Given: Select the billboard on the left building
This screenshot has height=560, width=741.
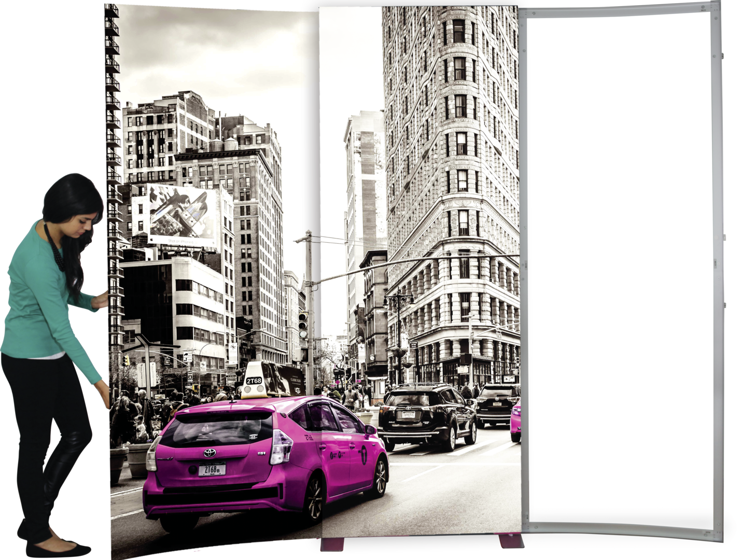Looking at the screenshot, I should coord(181,214).
